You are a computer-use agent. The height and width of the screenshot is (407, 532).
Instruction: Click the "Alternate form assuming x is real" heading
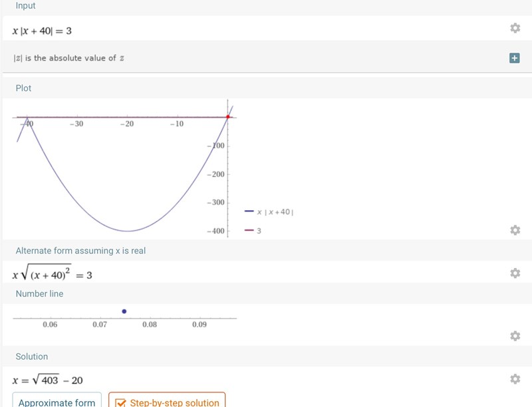[80, 251]
